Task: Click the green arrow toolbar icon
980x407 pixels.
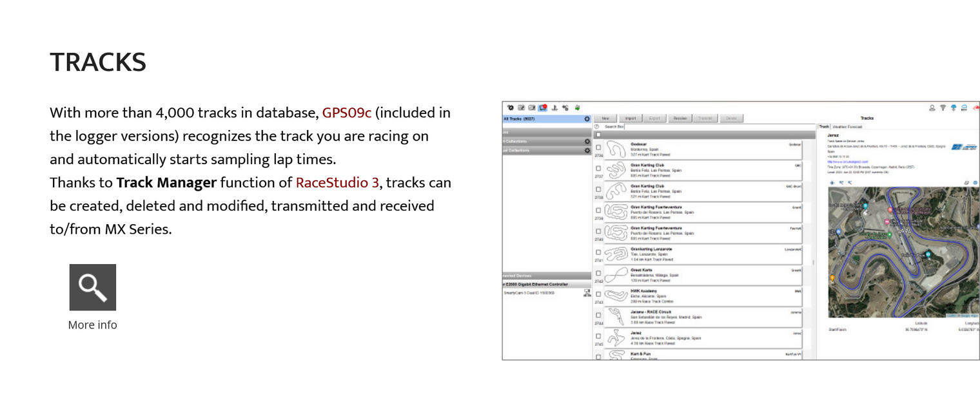Action: [577, 108]
